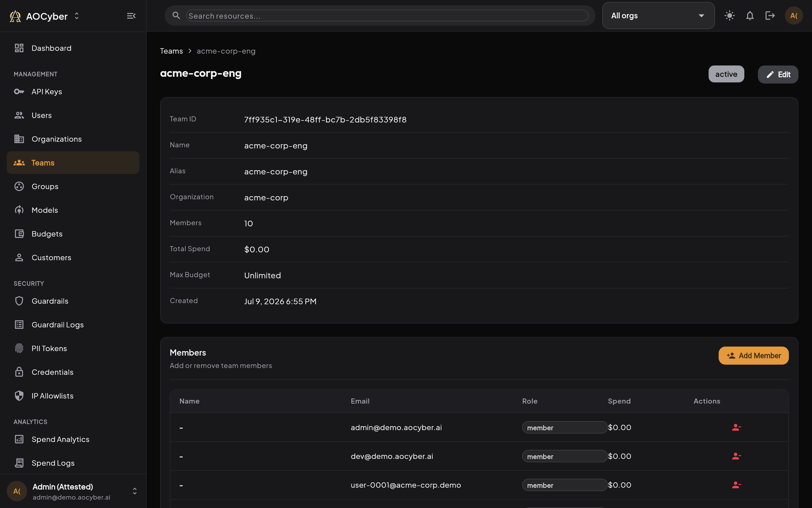Click the PII Tokens fingerprint icon

tap(19, 349)
